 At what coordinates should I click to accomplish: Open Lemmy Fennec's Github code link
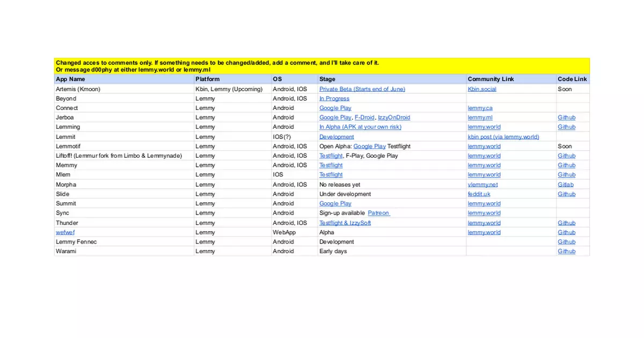click(x=566, y=241)
